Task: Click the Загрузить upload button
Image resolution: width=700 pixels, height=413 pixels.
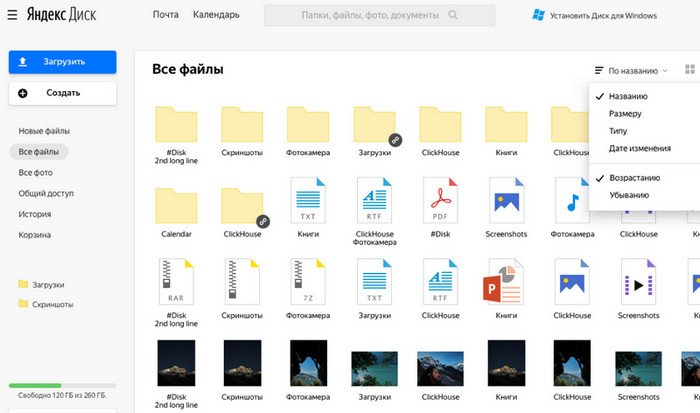Action: point(62,62)
